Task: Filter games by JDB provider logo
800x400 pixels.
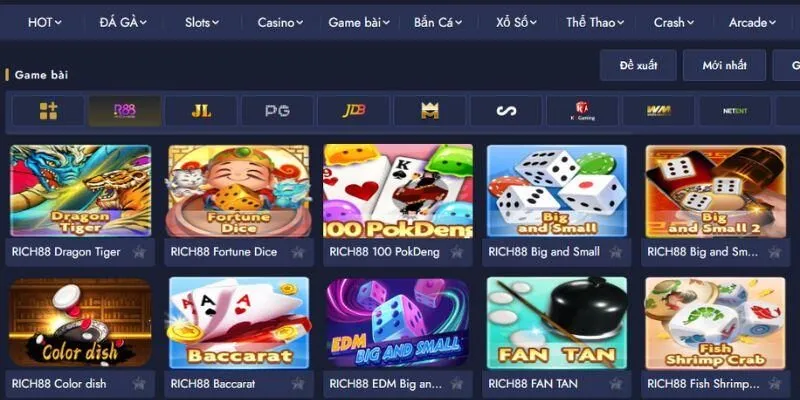Action: pos(354,111)
